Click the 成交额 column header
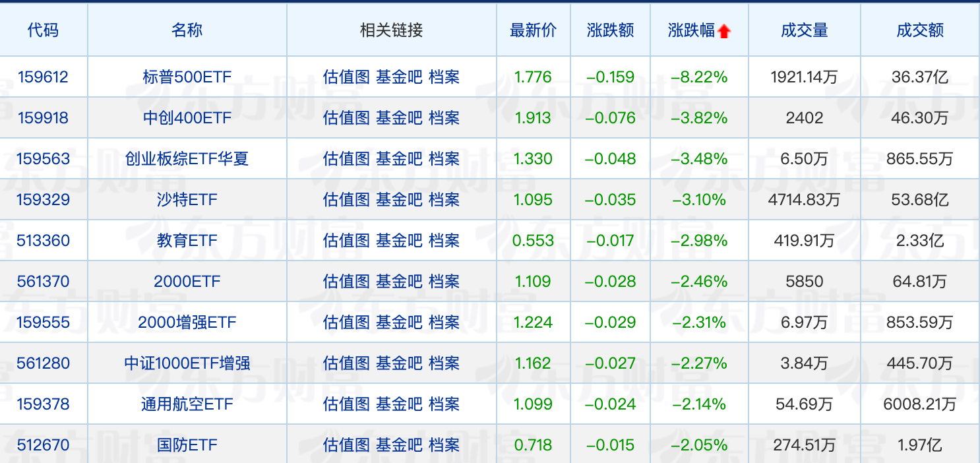Viewport: 980px width, 463px height. tap(920, 30)
